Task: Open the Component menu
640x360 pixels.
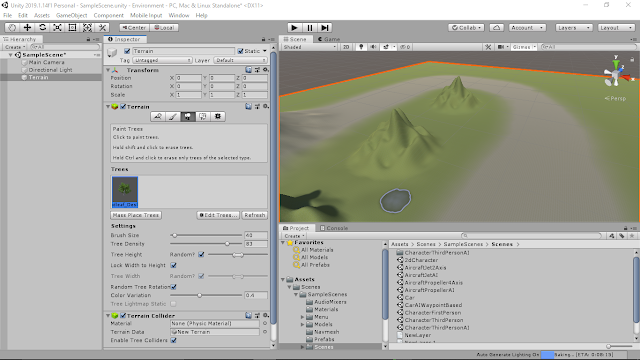Action: 109,15
